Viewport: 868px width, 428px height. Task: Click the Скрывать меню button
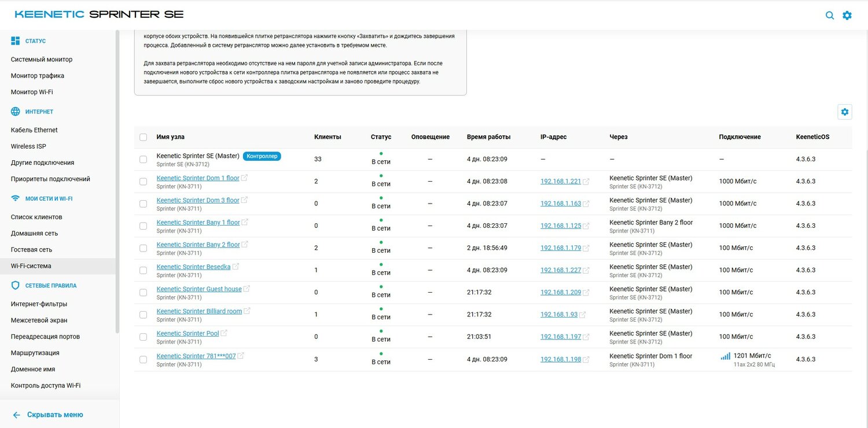(48, 415)
